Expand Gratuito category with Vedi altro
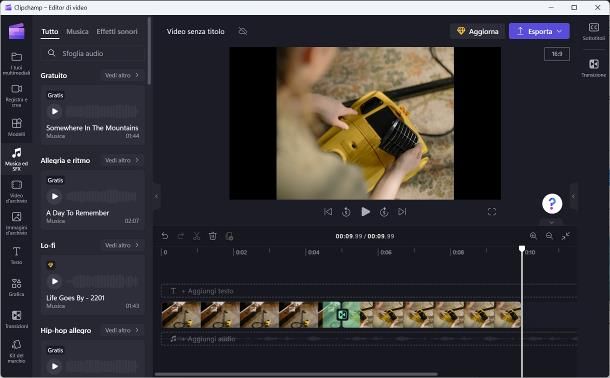Screen dimensions: 610x378 pyautogui.click(x=122, y=75)
